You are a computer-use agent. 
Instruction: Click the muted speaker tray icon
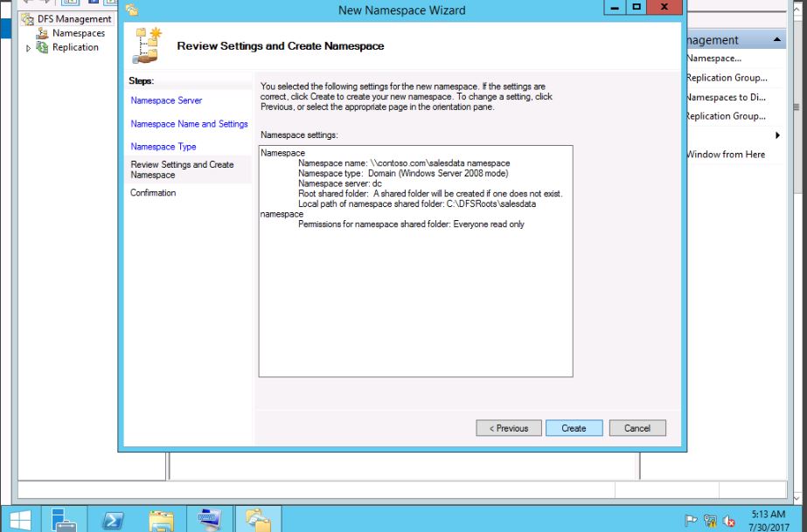coord(729,521)
